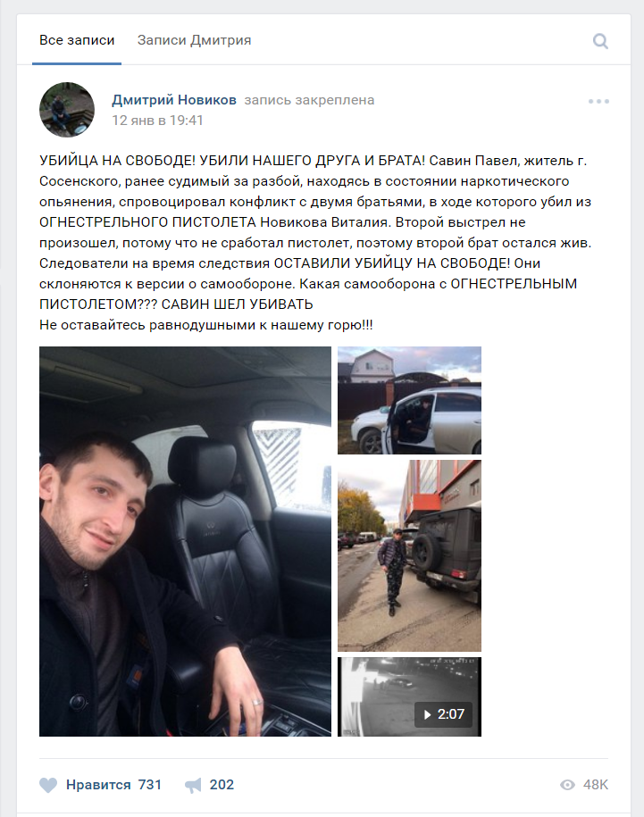Open Дмитрий Новиков's round avatar
644x817 pixels.
pyautogui.click(x=67, y=110)
